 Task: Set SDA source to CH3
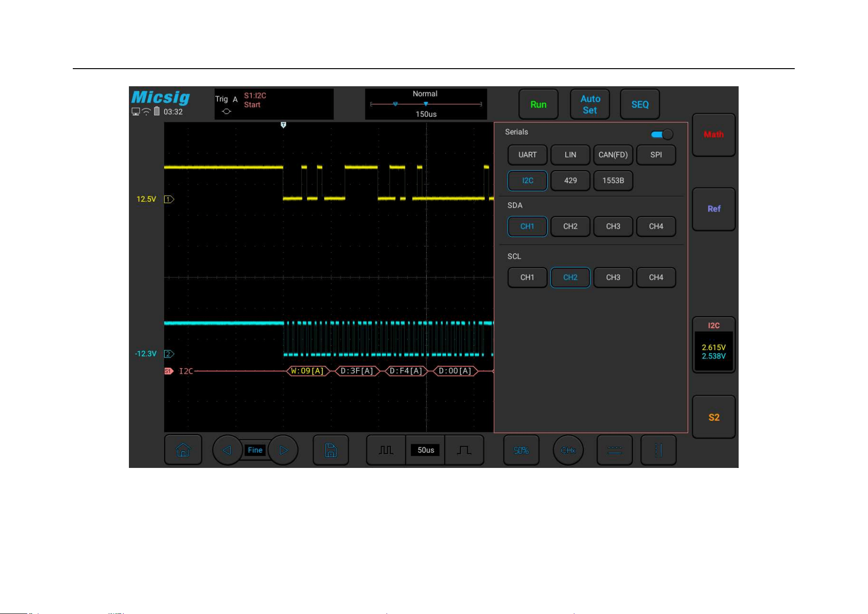click(613, 226)
